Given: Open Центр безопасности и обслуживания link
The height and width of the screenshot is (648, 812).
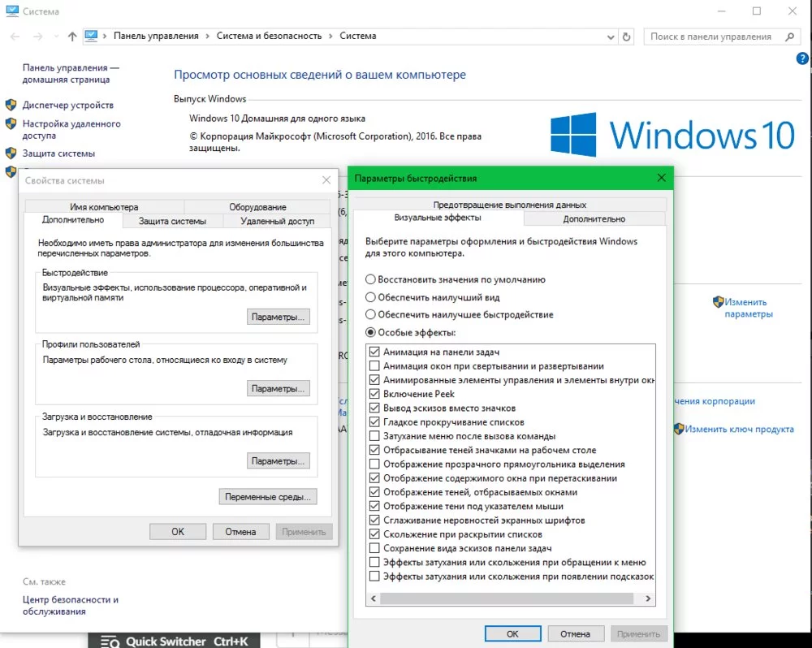Looking at the screenshot, I should [71, 606].
